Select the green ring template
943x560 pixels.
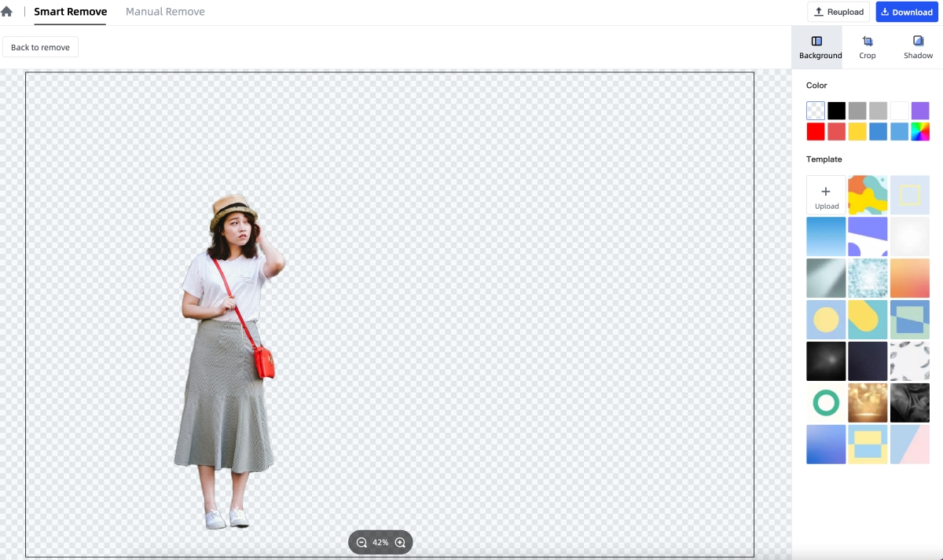[826, 403]
